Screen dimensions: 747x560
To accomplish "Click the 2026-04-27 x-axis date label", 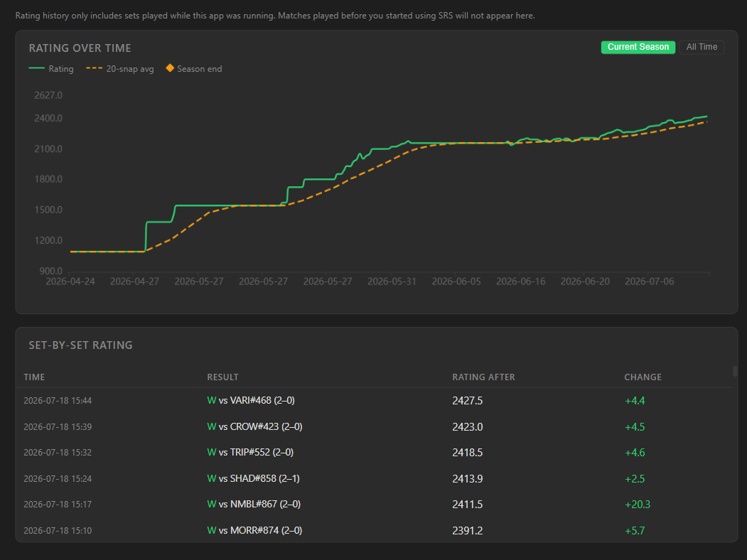I will (x=134, y=281).
